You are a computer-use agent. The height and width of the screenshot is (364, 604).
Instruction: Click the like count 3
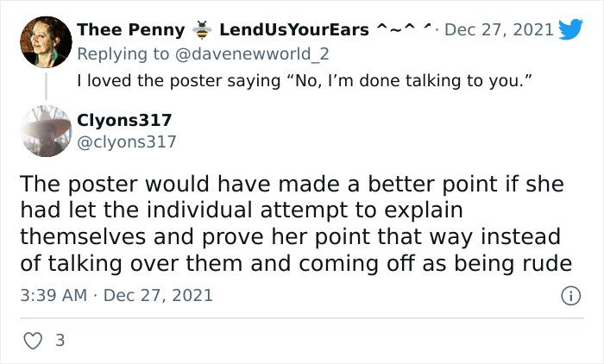click(x=60, y=341)
